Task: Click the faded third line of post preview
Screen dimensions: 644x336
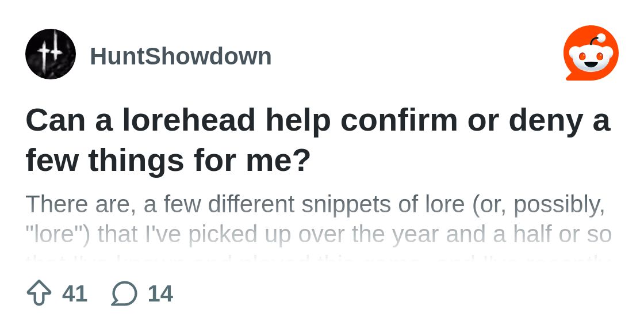Action: (x=319, y=259)
